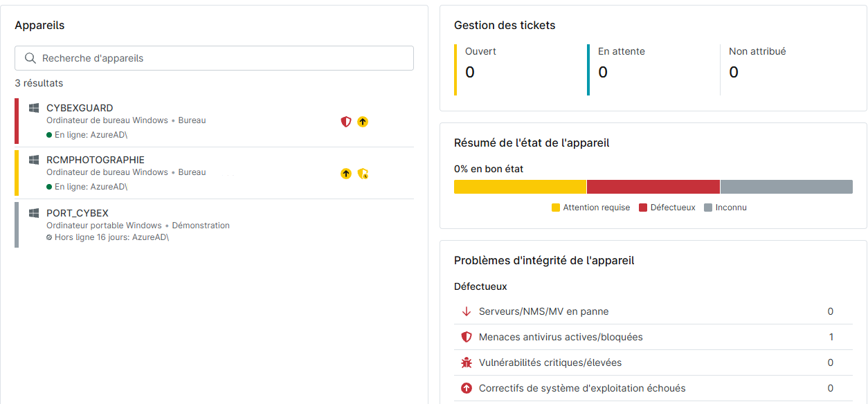Click the red bug icon for Vulnérabilités critiques/élevées

click(466, 362)
